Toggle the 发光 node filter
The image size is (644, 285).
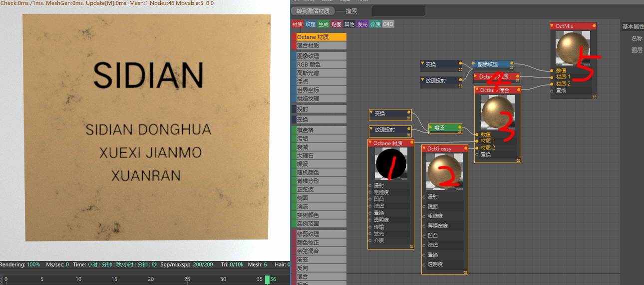click(x=362, y=24)
